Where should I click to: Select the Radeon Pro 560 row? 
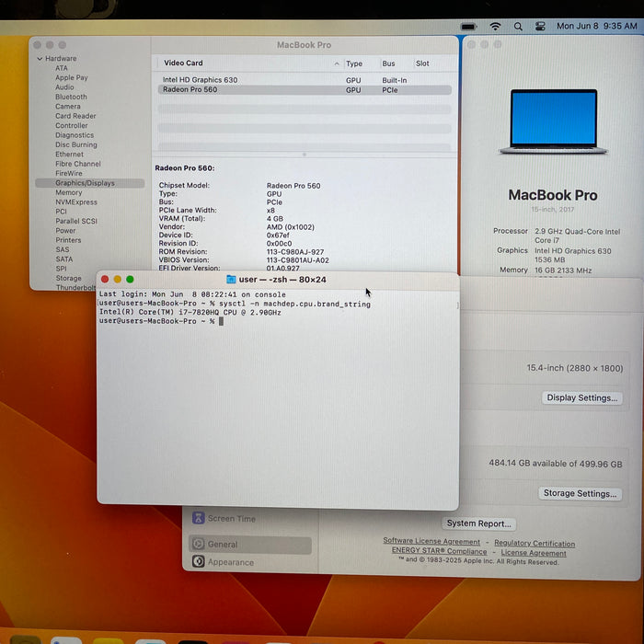[x=305, y=90]
